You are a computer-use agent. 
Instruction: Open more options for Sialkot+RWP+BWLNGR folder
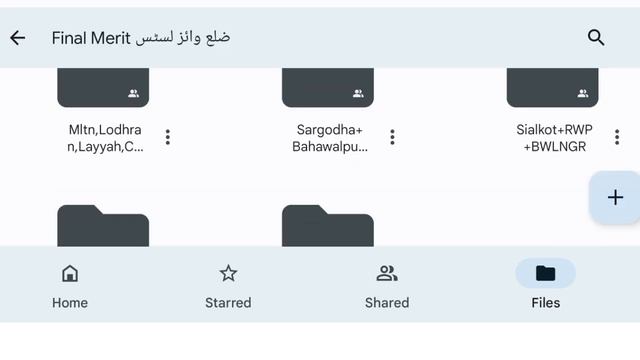pos(617,138)
